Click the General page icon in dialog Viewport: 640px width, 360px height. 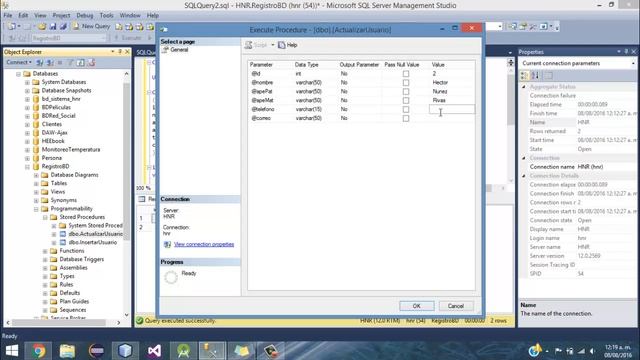[x=165, y=50]
